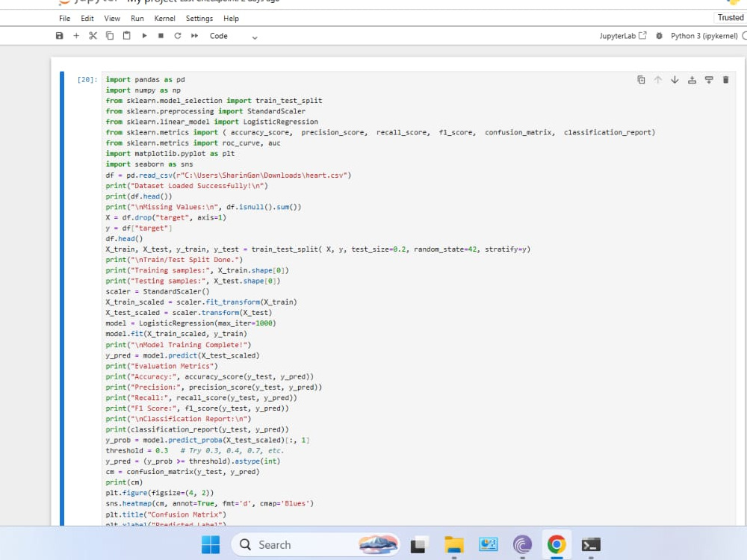747x560 pixels.
Task: Interrupt the kernel with the stop icon
Action: point(161,36)
